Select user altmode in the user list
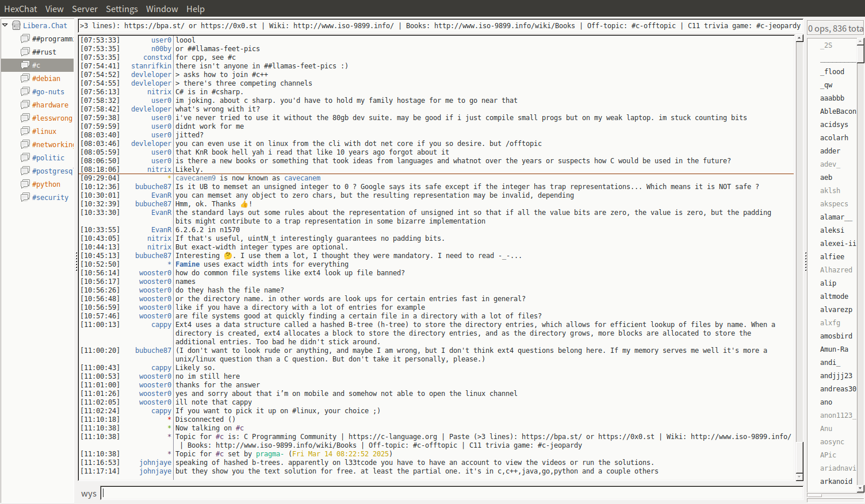The width and height of the screenshot is (865, 504). tap(834, 297)
